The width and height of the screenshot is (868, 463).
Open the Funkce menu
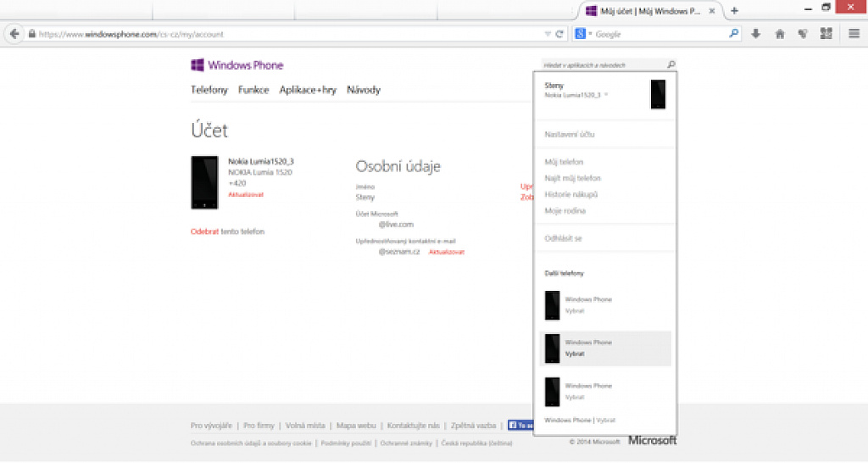point(253,90)
